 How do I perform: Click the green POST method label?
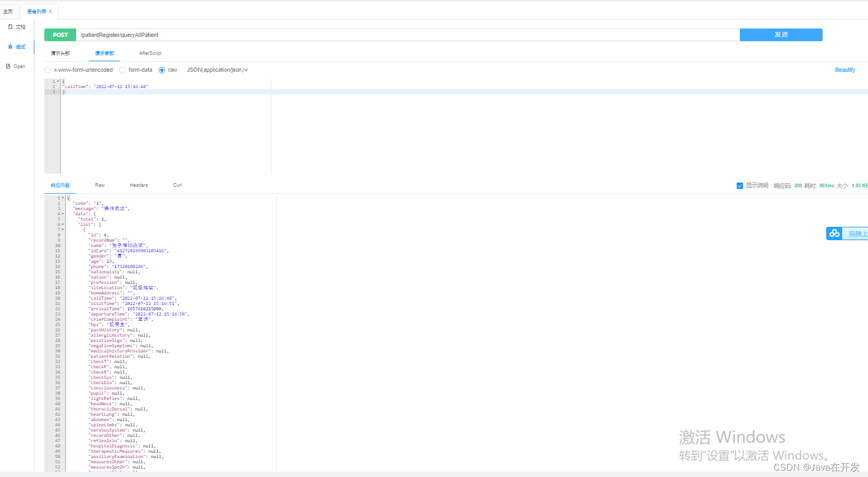click(x=60, y=34)
